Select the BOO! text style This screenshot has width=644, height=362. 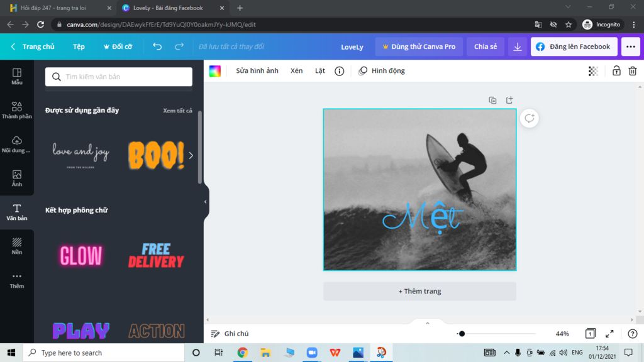point(156,155)
